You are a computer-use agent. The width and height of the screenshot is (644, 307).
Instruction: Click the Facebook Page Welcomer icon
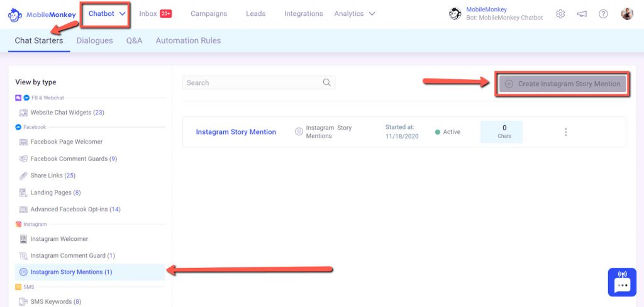pyautogui.click(x=23, y=142)
